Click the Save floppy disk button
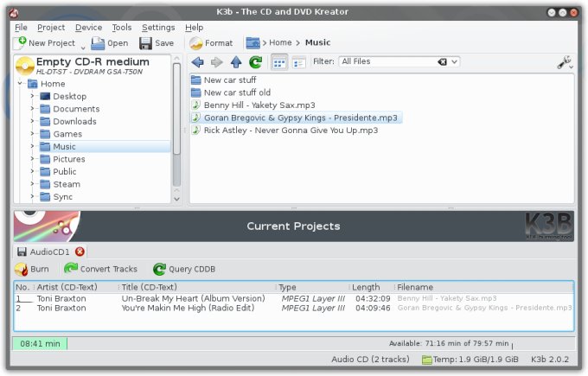The width and height of the screenshot is (588, 376). click(157, 43)
